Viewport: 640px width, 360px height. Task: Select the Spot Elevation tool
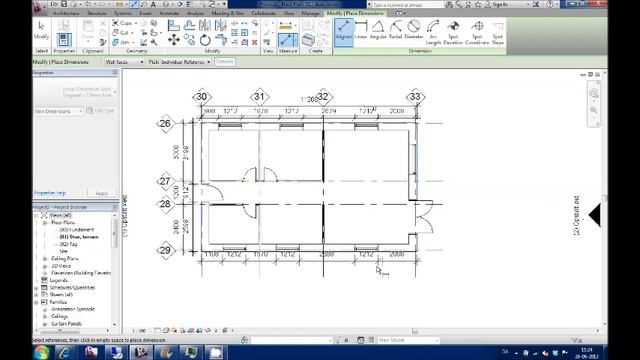point(453,33)
